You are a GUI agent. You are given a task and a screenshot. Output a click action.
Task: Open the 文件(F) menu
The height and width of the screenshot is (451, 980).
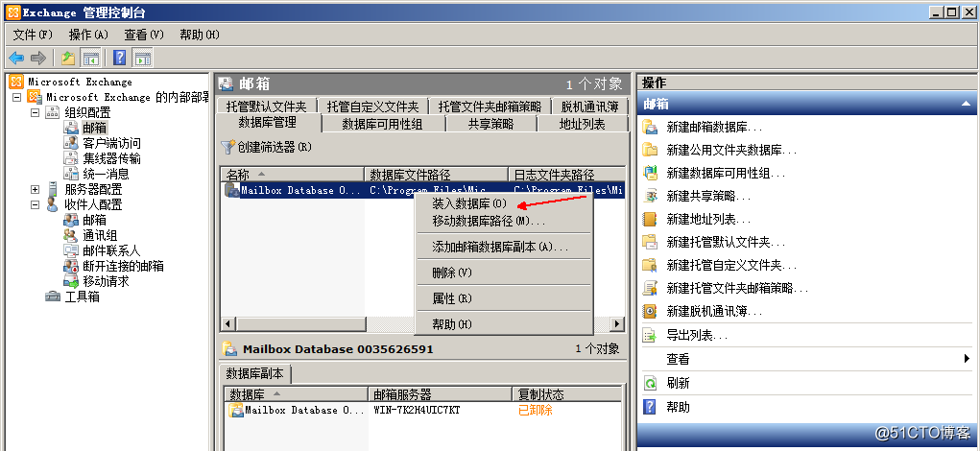(33, 35)
